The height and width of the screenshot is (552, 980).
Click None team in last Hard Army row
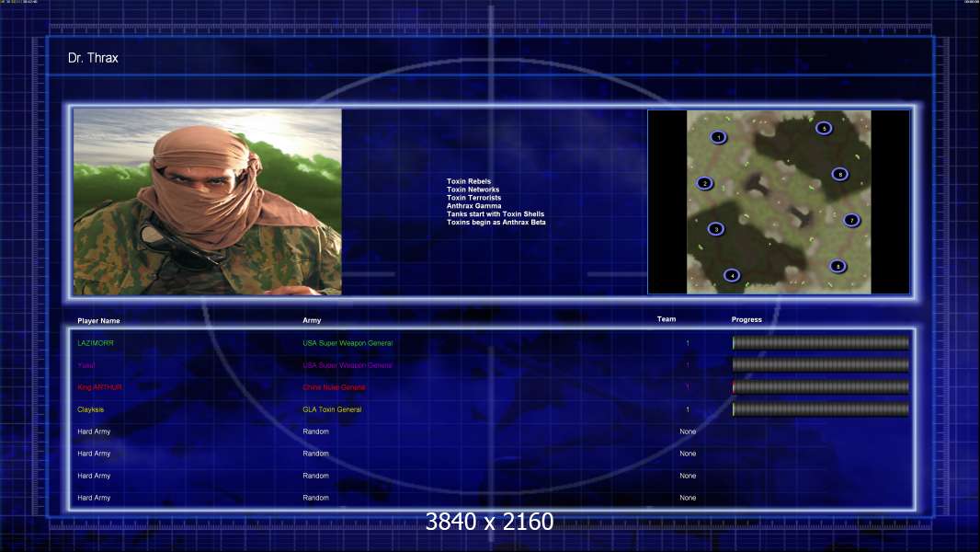point(688,498)
